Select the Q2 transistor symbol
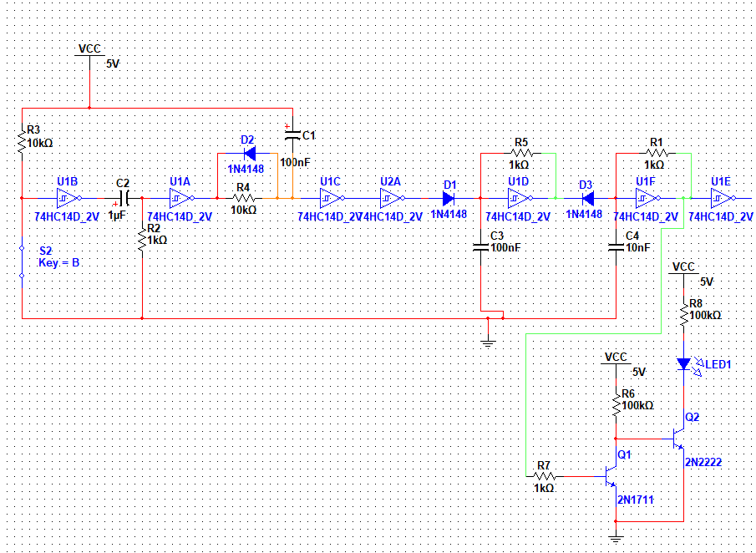 pyautogui.click(x=678, y=439)
